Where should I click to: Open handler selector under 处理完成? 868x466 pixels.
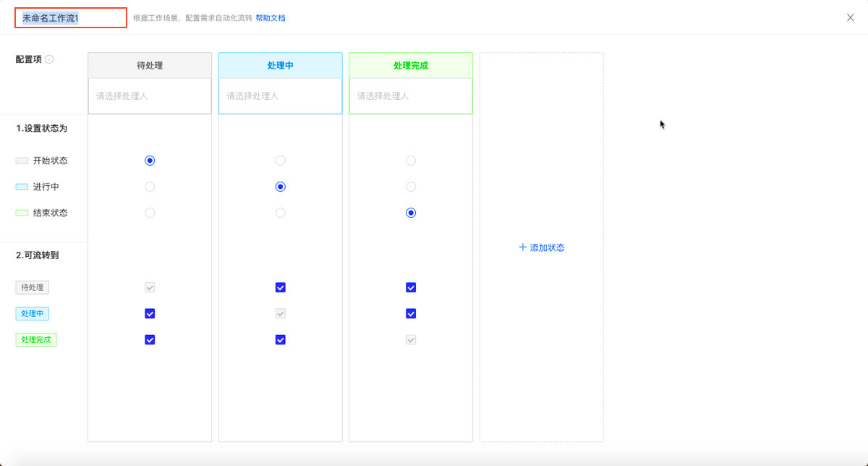[x=411, y=96]
